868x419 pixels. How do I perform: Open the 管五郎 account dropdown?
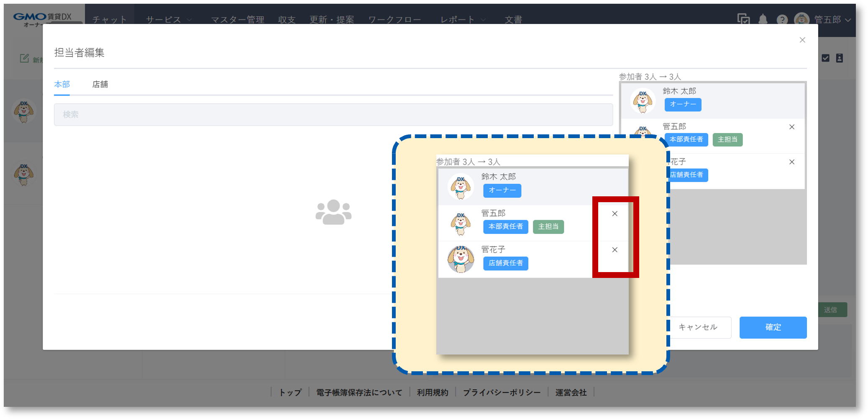[832, 20]
